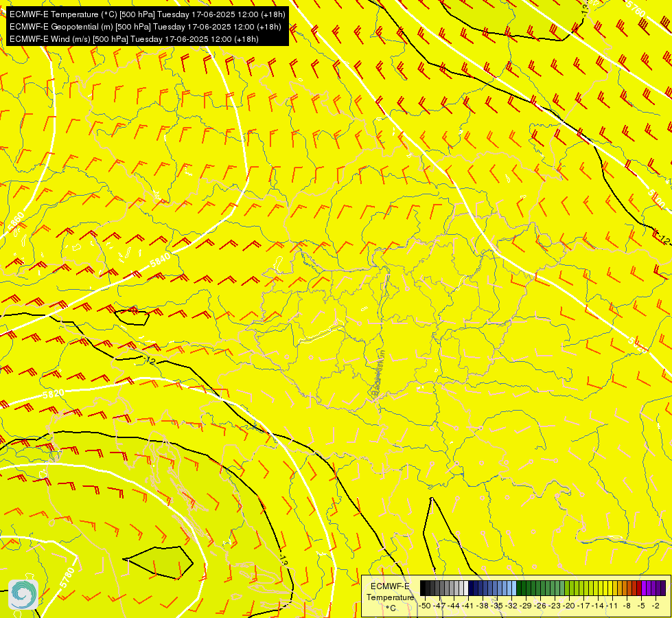Click the 5760 geopotential contour label

(636, 10)
